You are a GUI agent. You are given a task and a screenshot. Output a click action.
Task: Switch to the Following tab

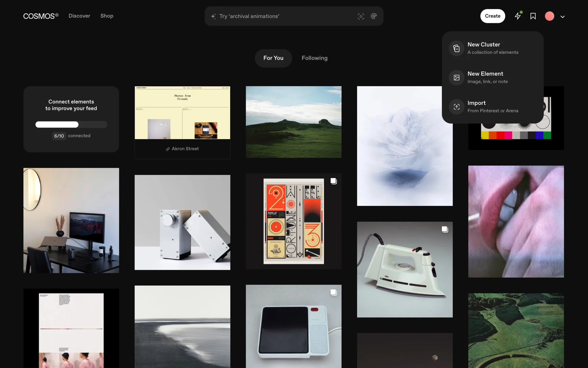[x=314, y=58]
